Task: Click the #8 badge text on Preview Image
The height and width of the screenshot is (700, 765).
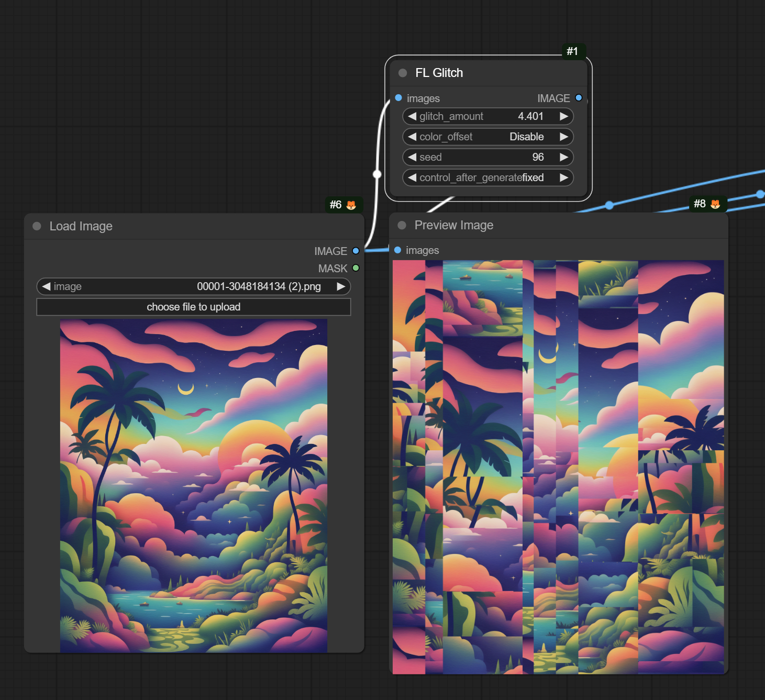Action: point(700,204)
